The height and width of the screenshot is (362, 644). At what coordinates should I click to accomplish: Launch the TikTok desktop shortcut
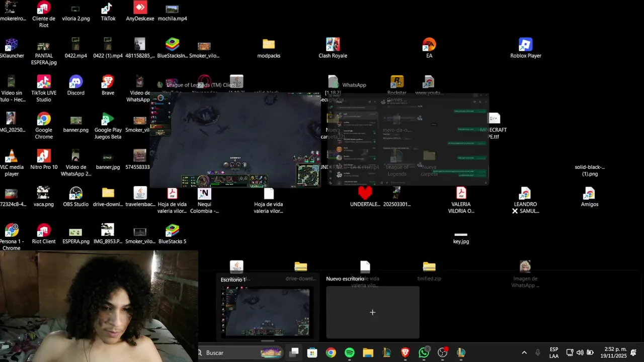pos(108,12)
